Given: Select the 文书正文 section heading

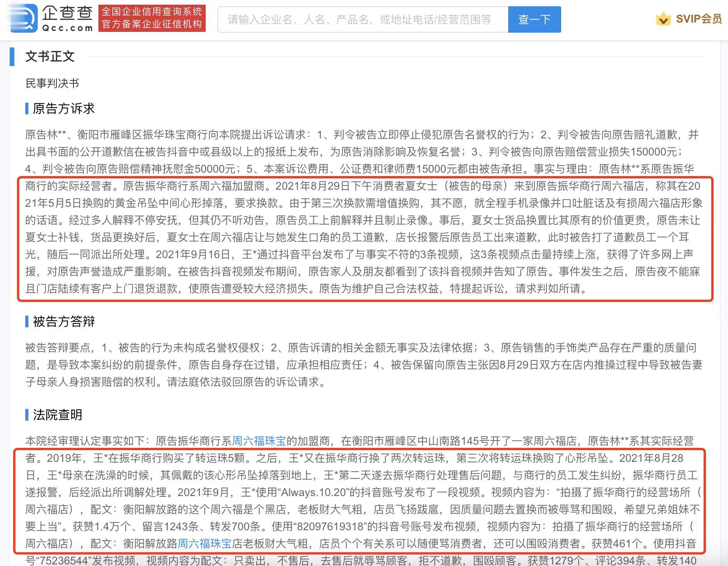Looking at the screenshot, I should coord(50,56).
